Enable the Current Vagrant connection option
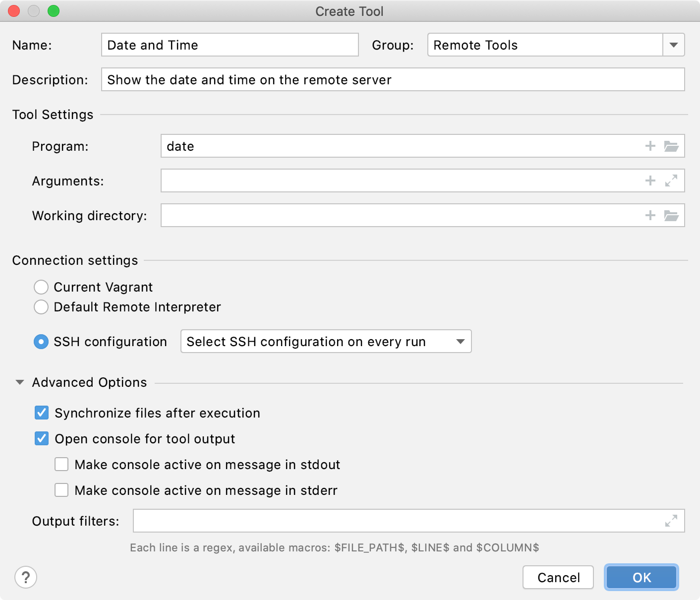 click(42, 287)
